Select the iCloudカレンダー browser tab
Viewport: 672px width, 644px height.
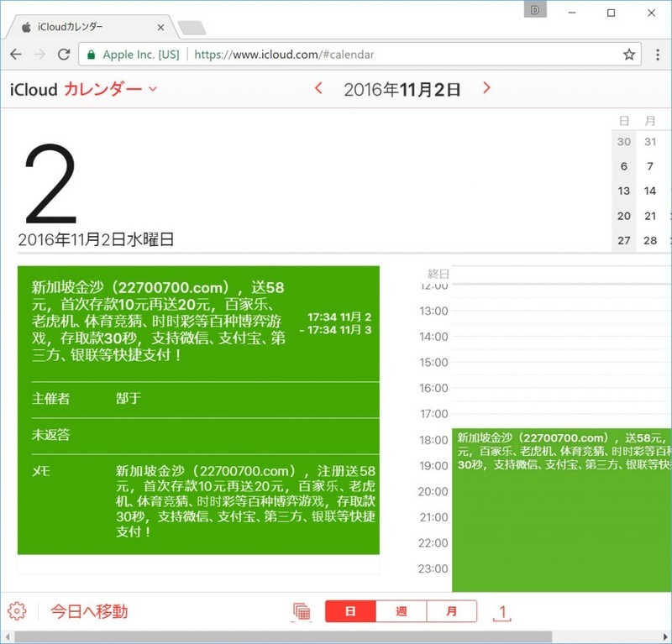click(92, 27)
